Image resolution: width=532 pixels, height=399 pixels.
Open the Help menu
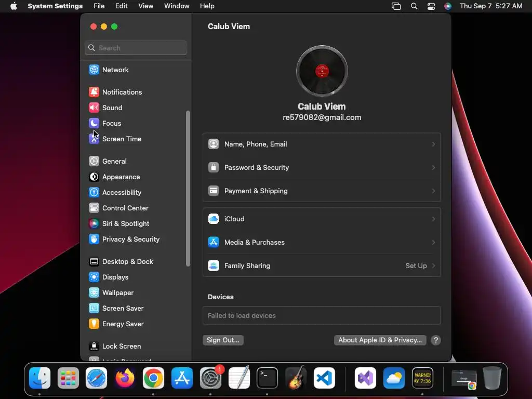pyautogui.click(x=207, y=6)
